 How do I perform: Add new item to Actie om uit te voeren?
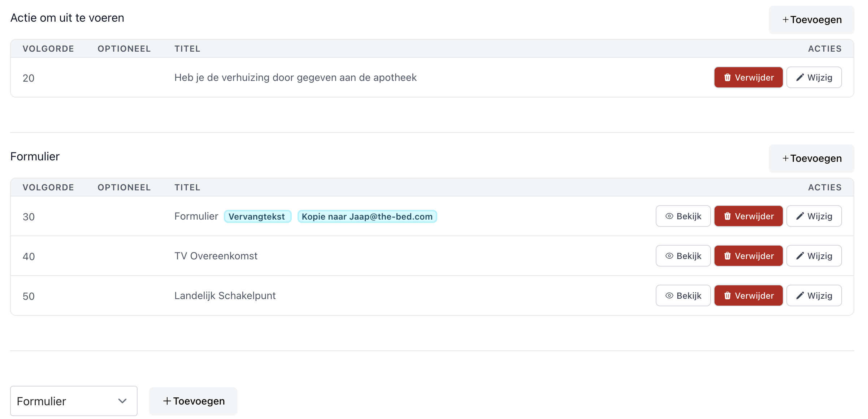click(811, 20)
